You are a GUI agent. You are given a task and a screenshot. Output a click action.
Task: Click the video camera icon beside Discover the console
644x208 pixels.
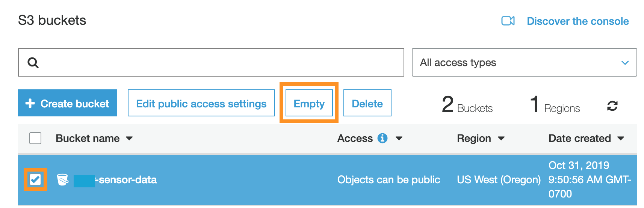tap(508, 21)
